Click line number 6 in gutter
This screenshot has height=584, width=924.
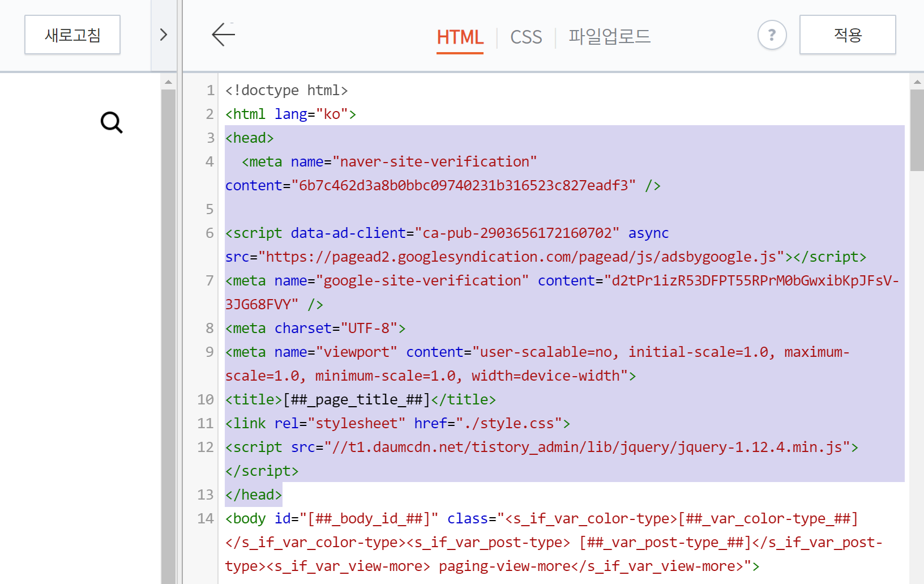tap(210, 233)
